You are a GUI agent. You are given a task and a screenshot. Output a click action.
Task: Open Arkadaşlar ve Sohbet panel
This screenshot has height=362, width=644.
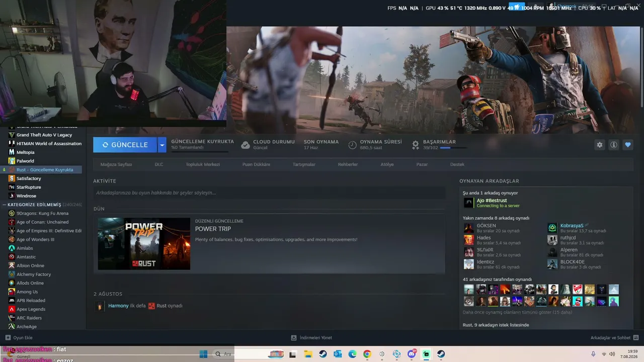click(615, 338)
